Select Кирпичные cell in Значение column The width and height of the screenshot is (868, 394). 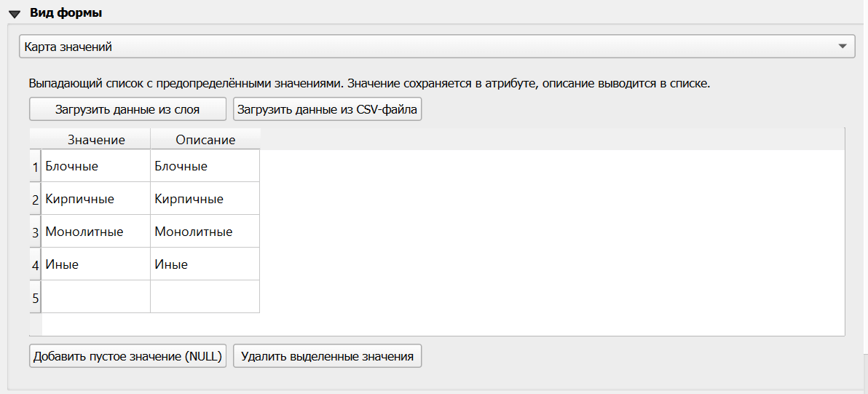[x=96, y=199]
